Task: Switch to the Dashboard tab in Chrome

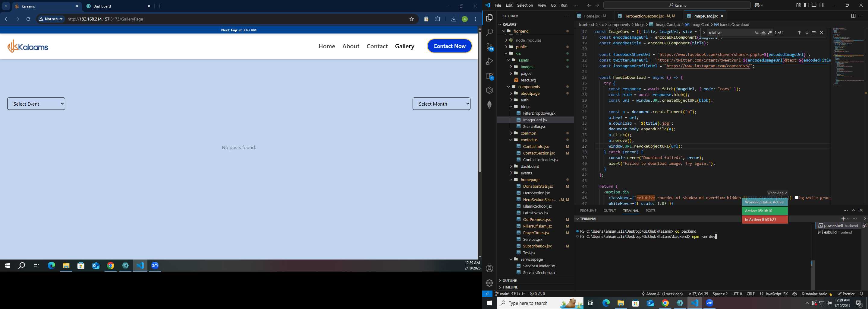Action: [x=118, y=6]
